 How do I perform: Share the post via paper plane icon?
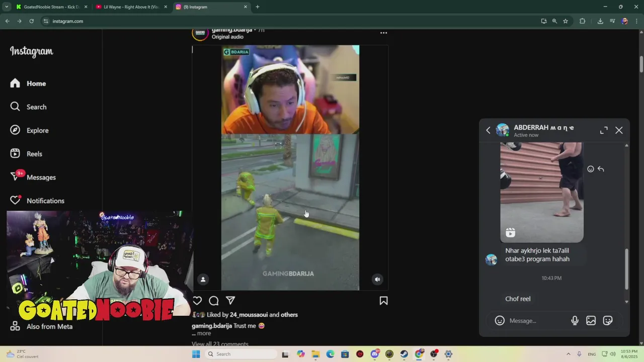[x=230, y=301]
